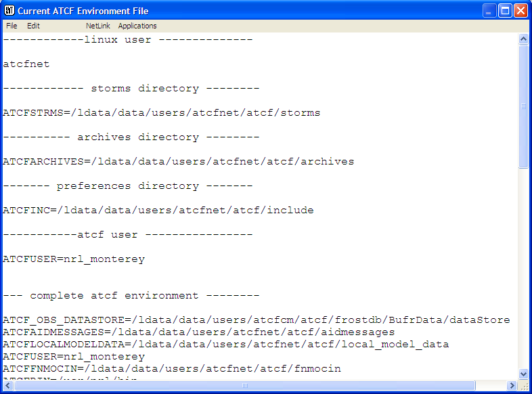Click the ATCFLOCALMODELDATA path line

click(x=226, y=345)
